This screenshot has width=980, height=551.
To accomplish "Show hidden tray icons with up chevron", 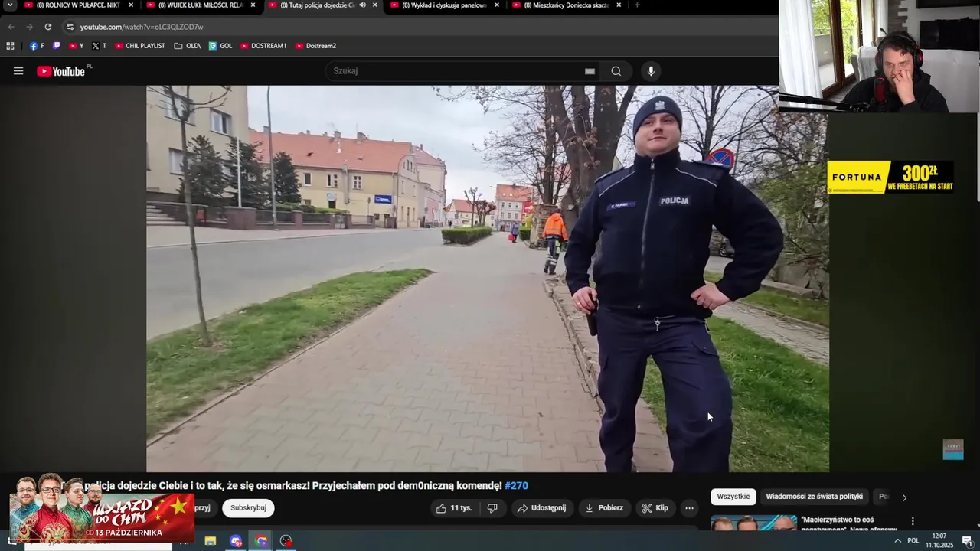I will (897, 541).
